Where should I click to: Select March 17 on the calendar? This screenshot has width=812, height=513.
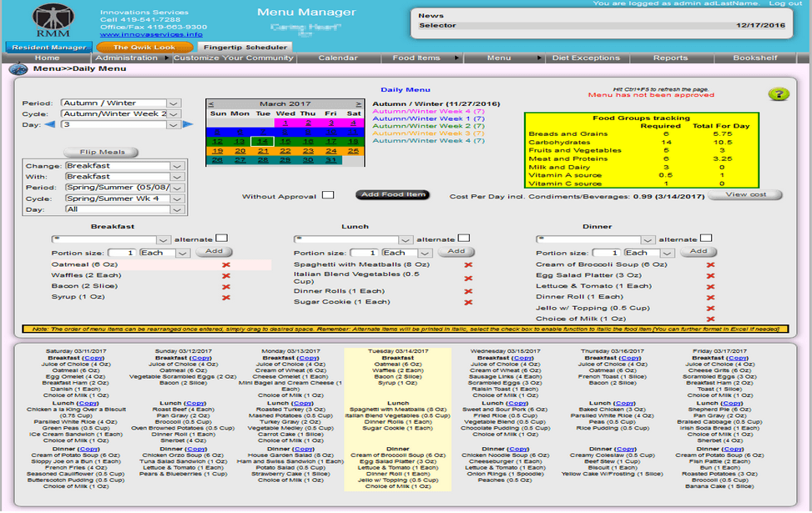point(332,141)
